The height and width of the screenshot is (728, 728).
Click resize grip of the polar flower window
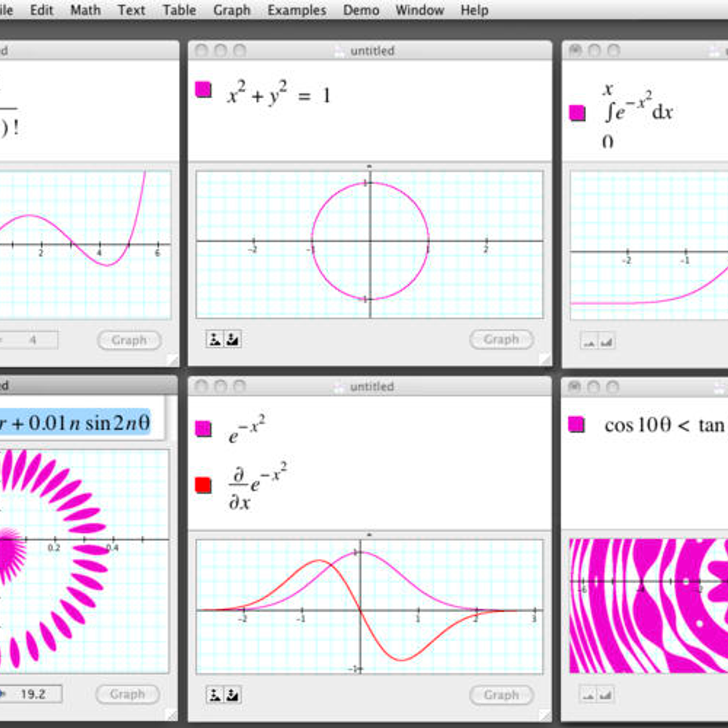tap(172, 715)
